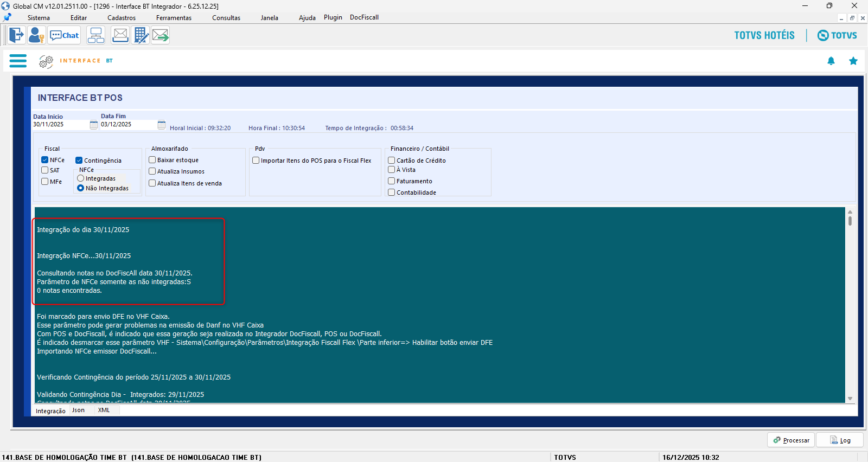
Task: Check Atualiza Itens de venda
Action: (x=152, y=183)
